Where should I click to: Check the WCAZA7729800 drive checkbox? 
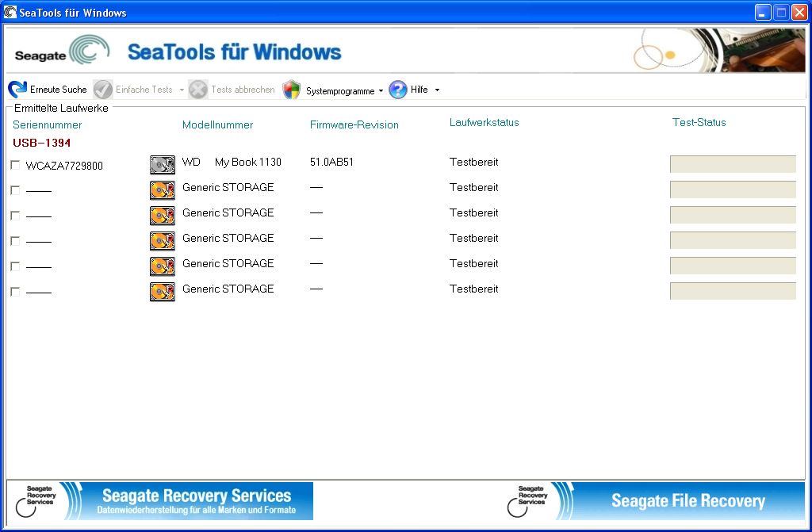coord(15,165)
